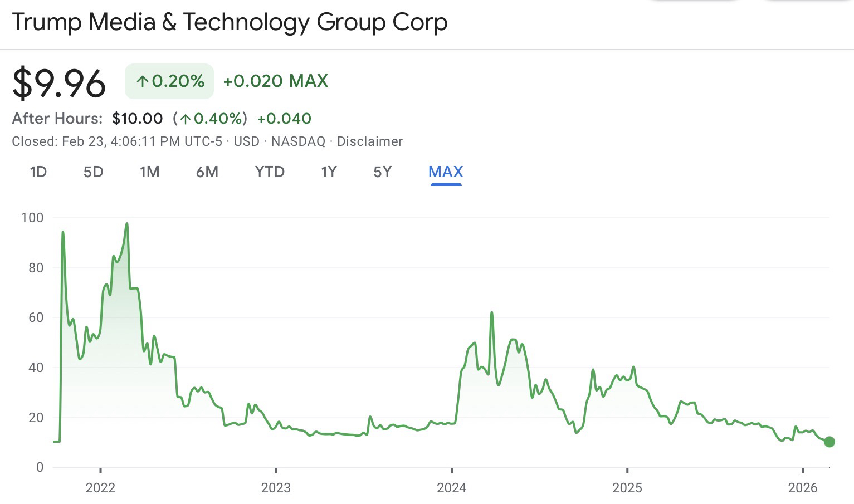Open the Disclaimer link
854x504 pixels.
coord(370,141)
